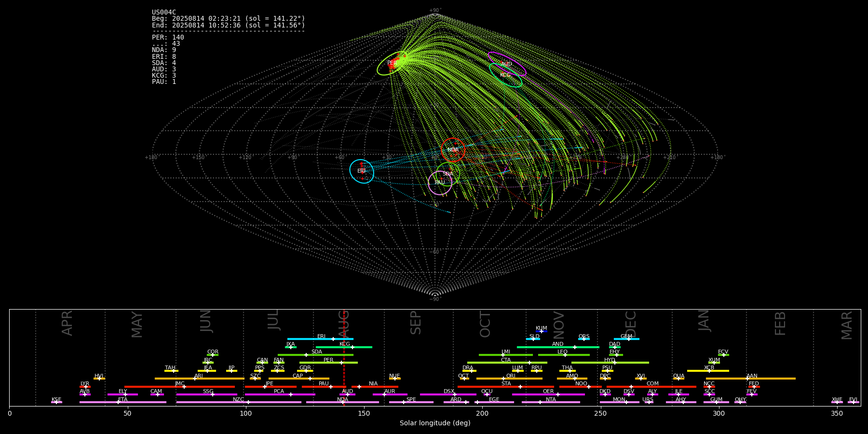The width and height of the screenshot is (868, 434).
Task: Click the LEO green bar in timeline
Action: (x=564, y=355)
